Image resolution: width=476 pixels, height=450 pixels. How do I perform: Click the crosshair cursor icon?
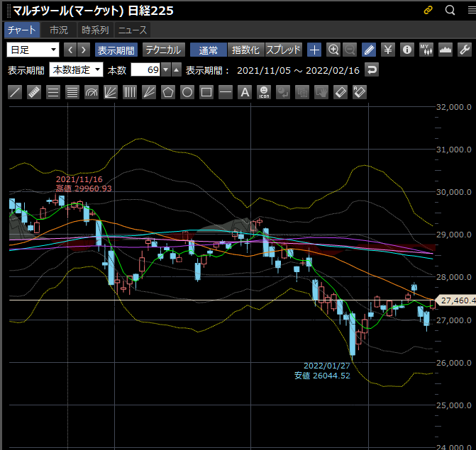pos(315,50)
